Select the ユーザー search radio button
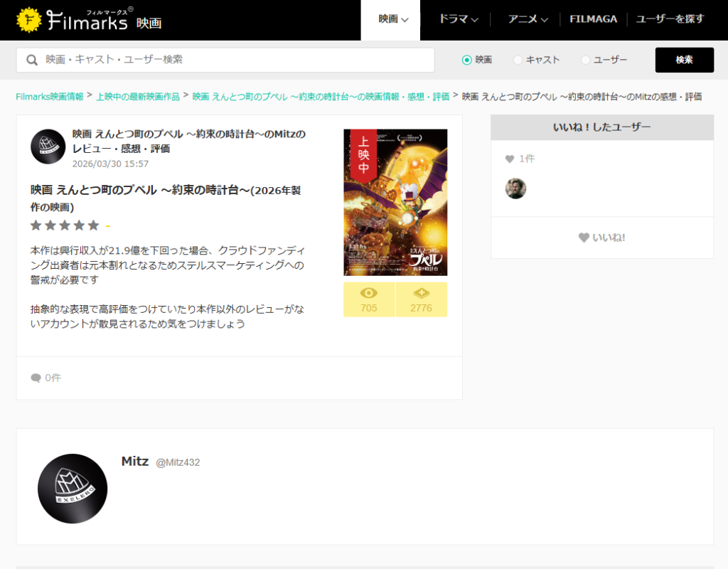This screenshot has height=569, width=728. click(586, 60)
